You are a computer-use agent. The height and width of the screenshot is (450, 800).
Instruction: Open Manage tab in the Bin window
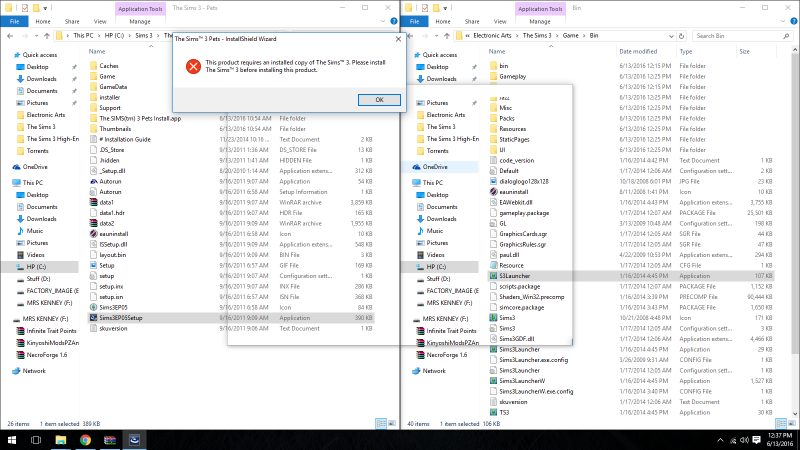tap(540, 21)
